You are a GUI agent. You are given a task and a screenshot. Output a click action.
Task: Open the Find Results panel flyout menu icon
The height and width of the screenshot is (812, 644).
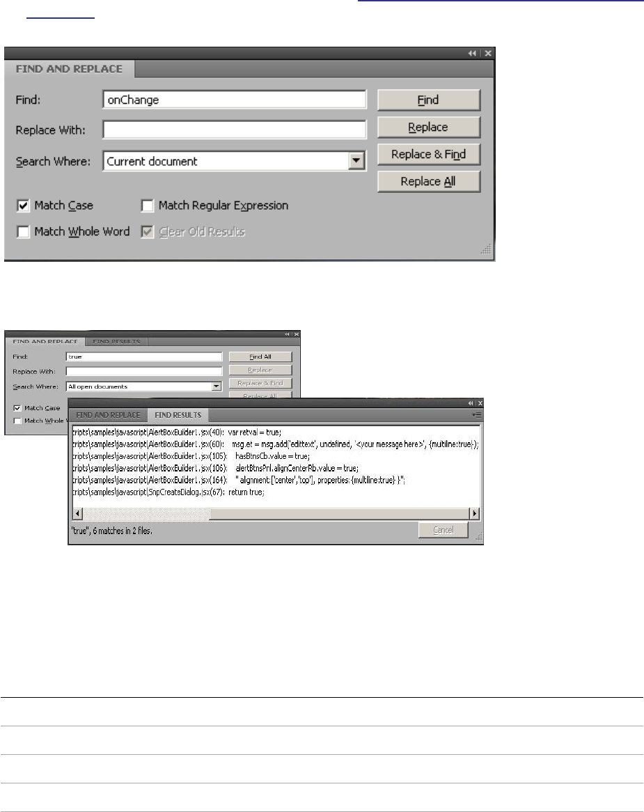click(x=477, y=415)
